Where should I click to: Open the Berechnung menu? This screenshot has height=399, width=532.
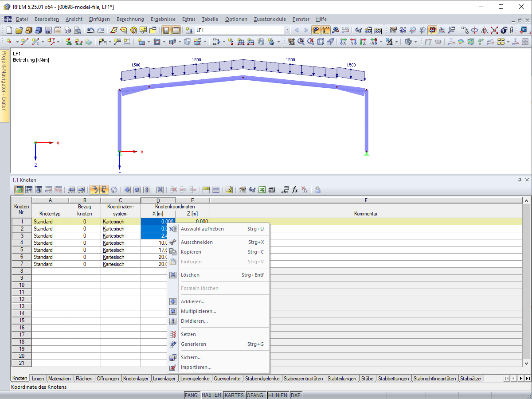coord(130,19)
